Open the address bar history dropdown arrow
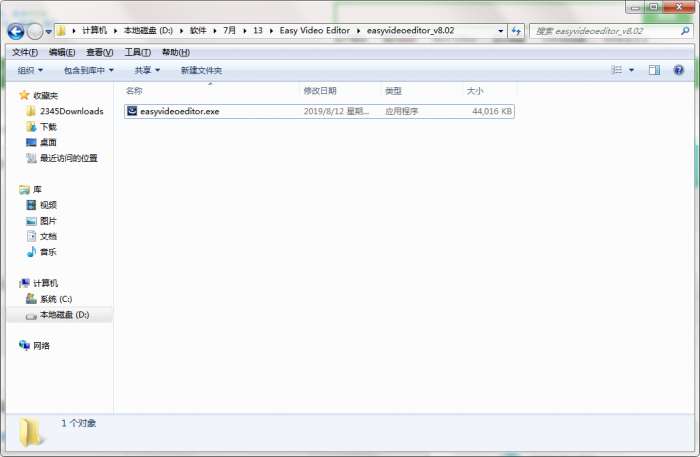Screen dimensions: 700x457 500,31
